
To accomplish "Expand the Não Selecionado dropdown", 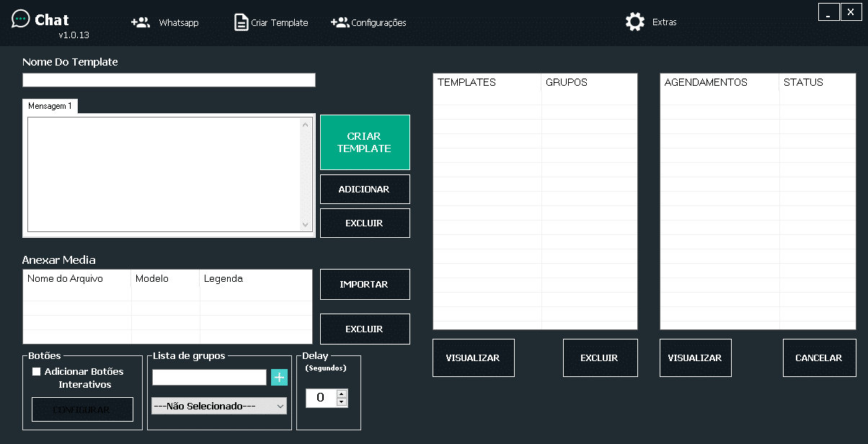I will pos(219,406).
